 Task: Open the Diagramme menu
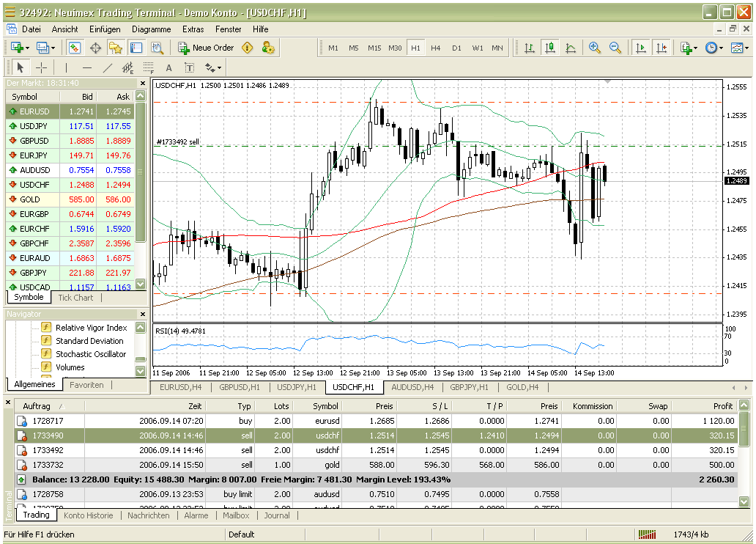click(x=151, y=29)
